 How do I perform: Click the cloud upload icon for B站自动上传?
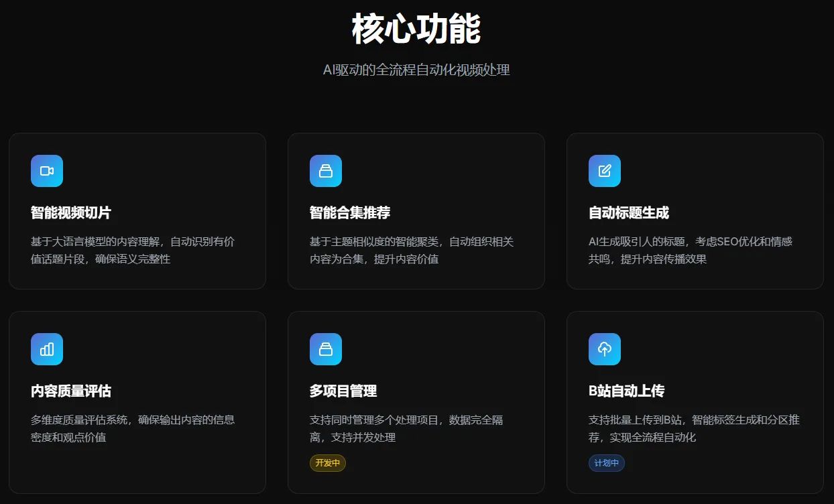[605, 349]
